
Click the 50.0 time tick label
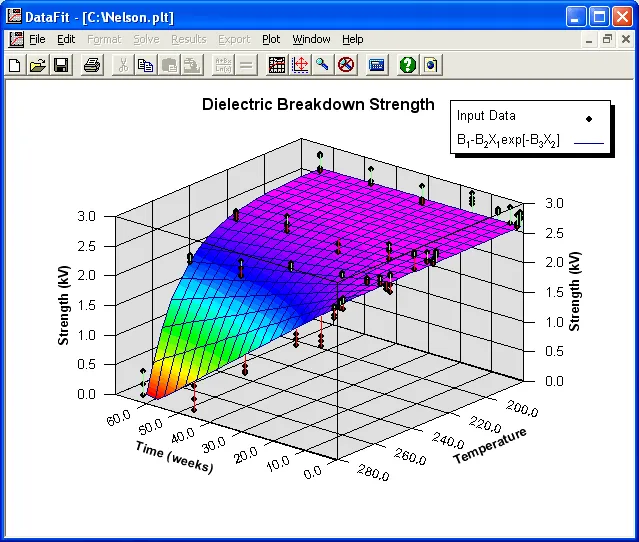[150, 427]
